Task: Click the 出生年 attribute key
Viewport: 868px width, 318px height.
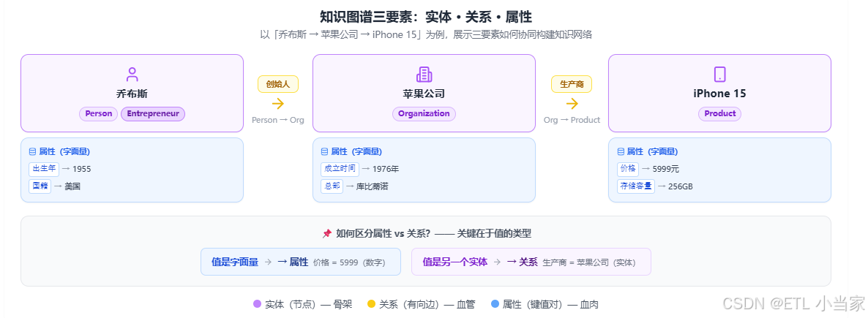Action: [44, 169]
